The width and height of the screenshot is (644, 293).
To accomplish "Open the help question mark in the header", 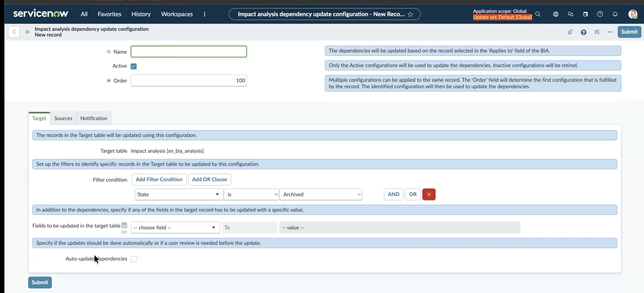I will click(x=600, y=14).
